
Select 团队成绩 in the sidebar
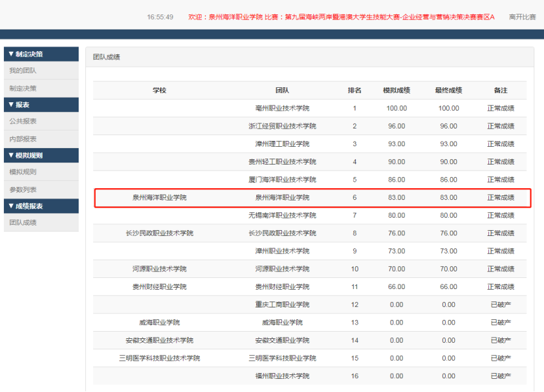tap(23, 223)
